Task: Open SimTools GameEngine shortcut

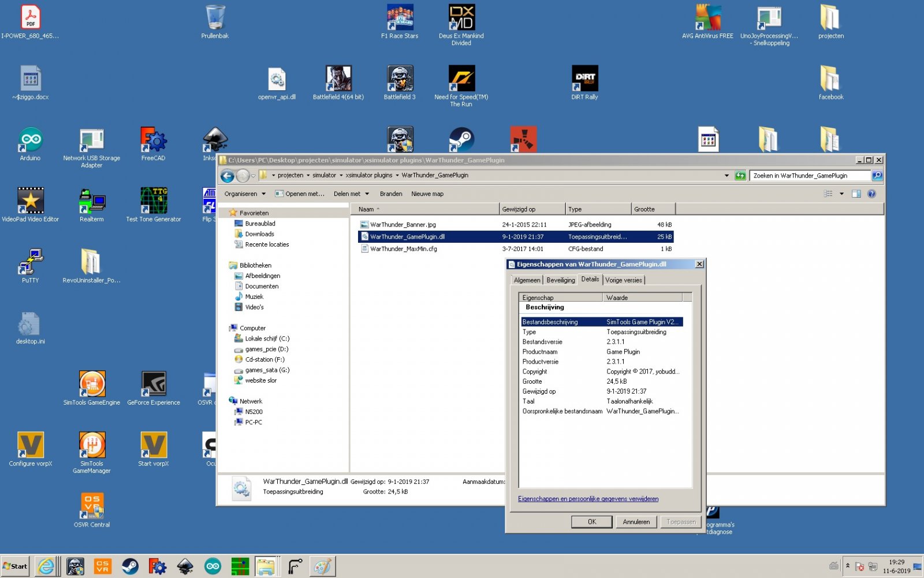Action: 92,388
